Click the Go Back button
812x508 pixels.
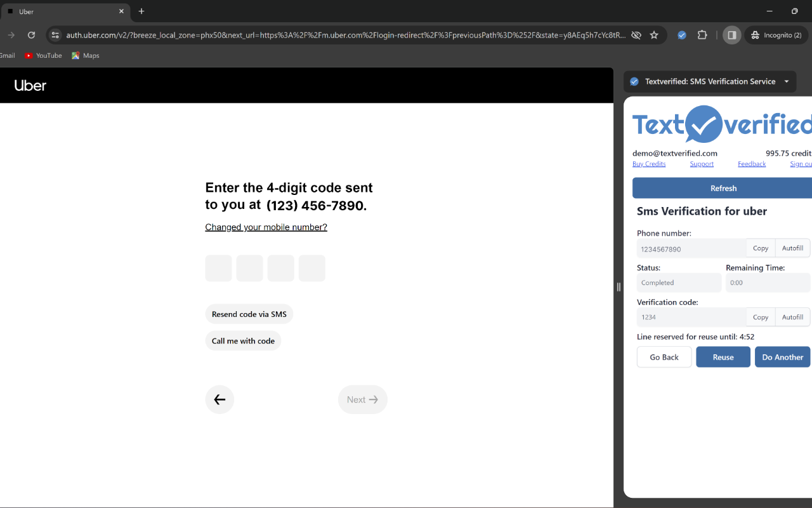tap(664, 357)
